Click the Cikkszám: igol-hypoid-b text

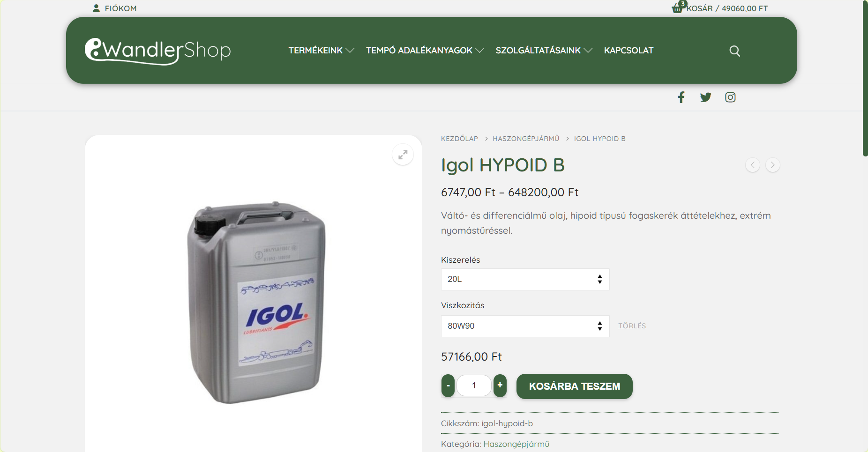tap(486, 423)
